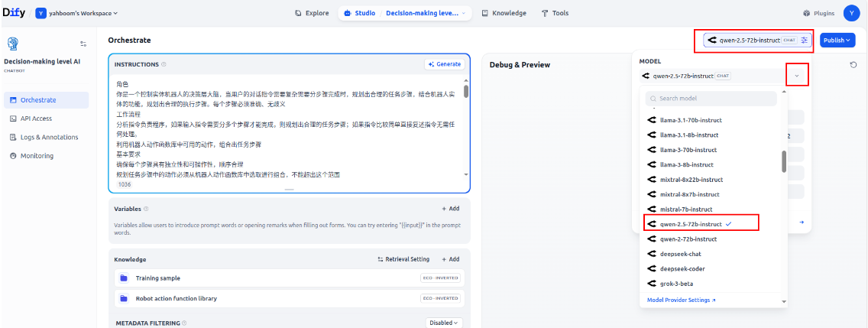Add a new variable

point(451,209)
